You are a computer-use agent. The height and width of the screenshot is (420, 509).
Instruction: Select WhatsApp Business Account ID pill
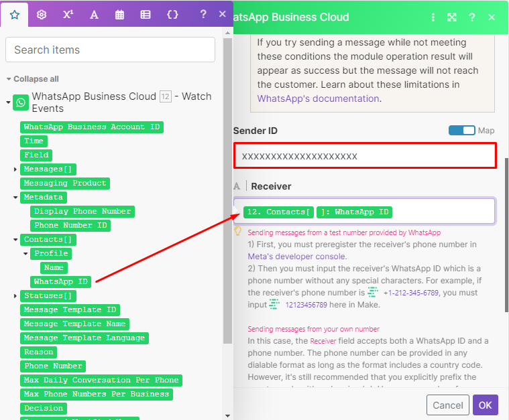[92, 127]
